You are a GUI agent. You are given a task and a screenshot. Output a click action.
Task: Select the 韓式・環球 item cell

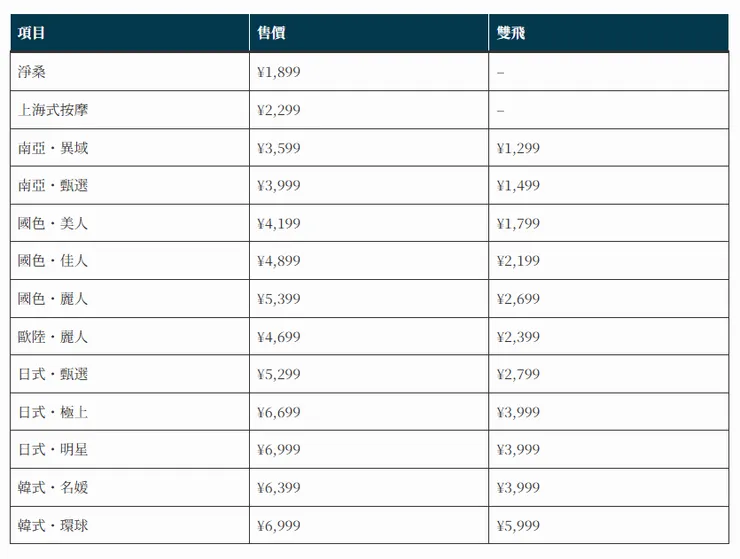point(130,525)
